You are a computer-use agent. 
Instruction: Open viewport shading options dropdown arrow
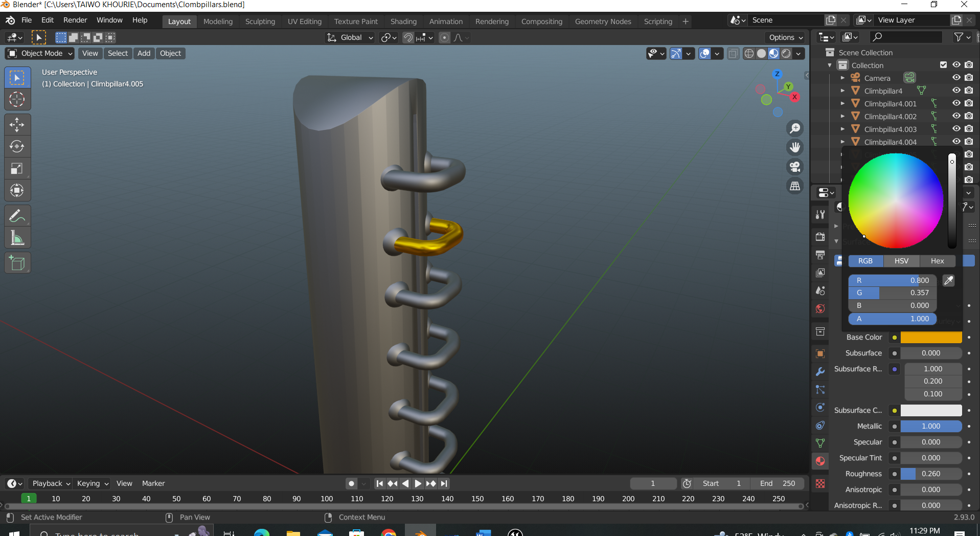coord(799,54)
